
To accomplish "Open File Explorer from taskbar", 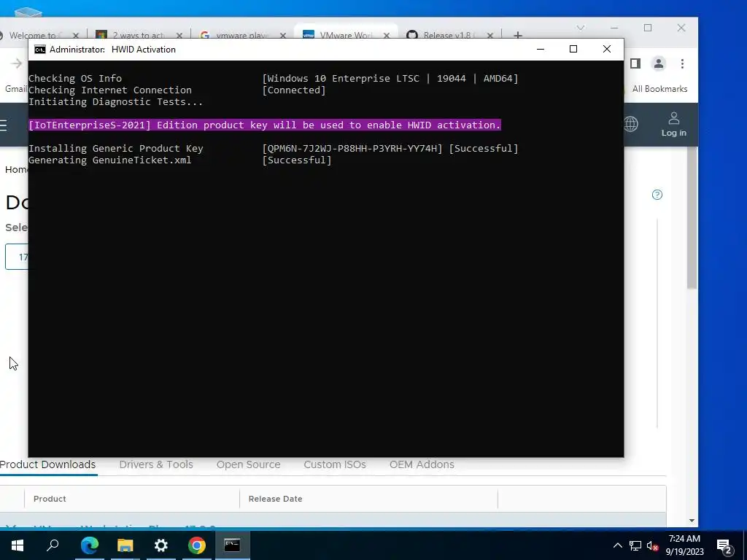I will (x=125, y=545).
